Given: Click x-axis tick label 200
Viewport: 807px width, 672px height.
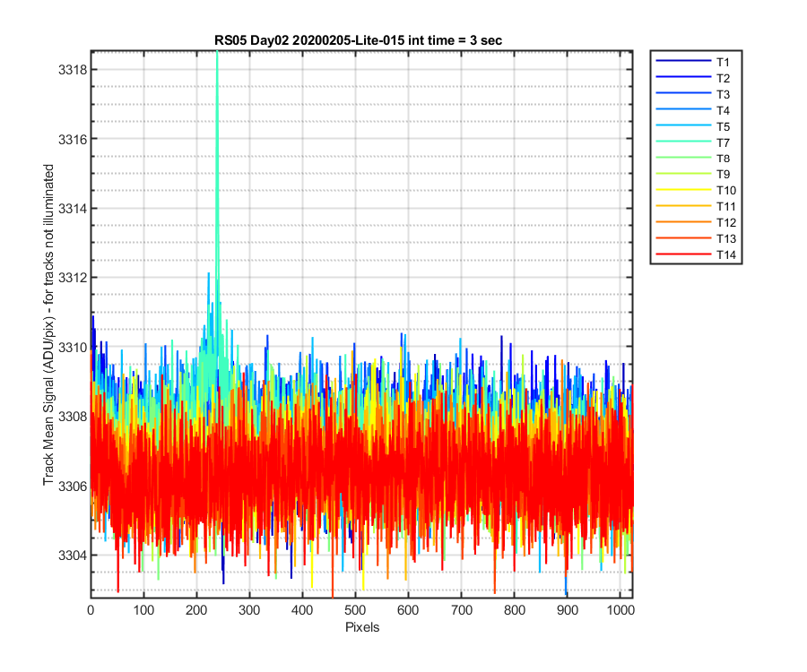Looking at the screenshot, I should pos(196,610).
